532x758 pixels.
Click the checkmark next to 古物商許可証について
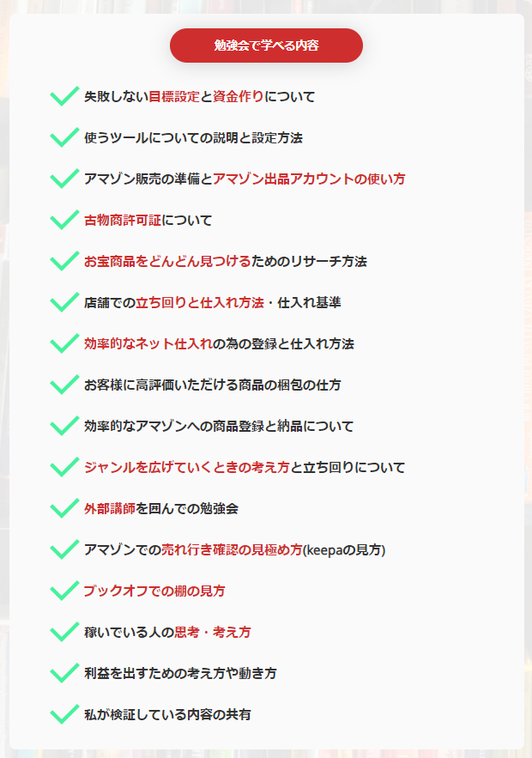click(x=64, y=220)
